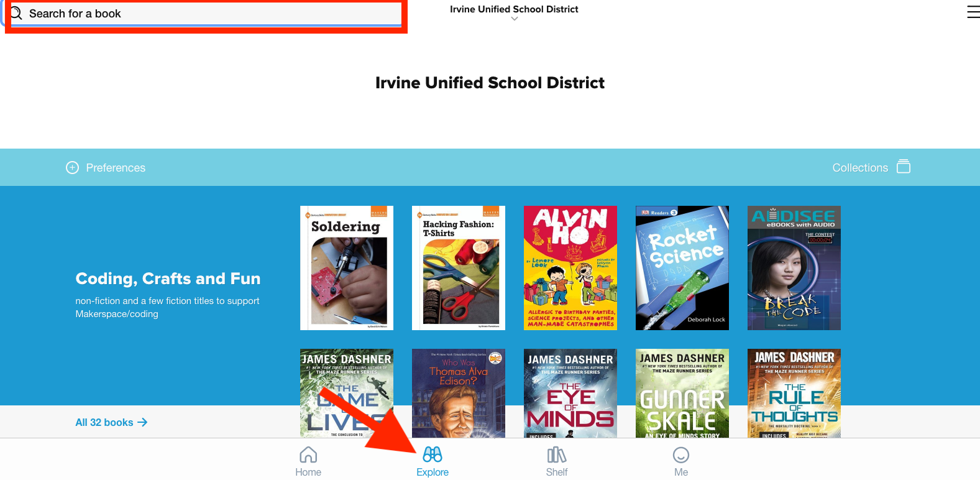
Task: Open the Break the Code audiobook cover
Action: tap(794, 268)
